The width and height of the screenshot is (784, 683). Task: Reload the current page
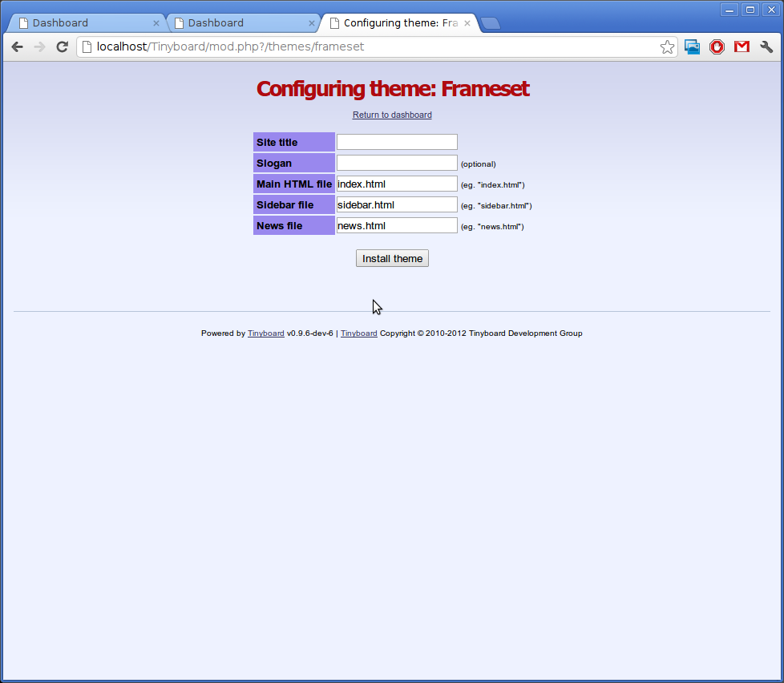click(62, 47)
